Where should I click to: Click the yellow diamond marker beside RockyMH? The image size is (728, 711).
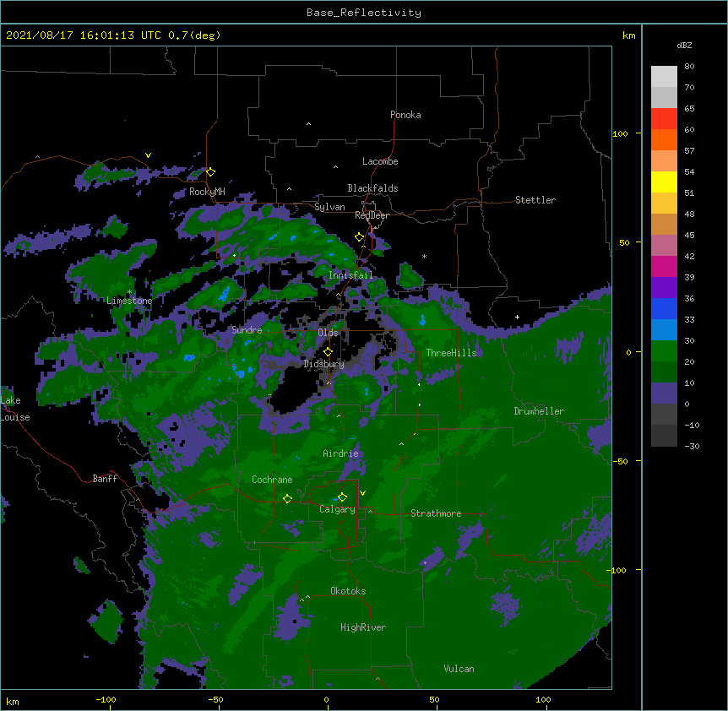pyautogui.click(x=210, y=172)
